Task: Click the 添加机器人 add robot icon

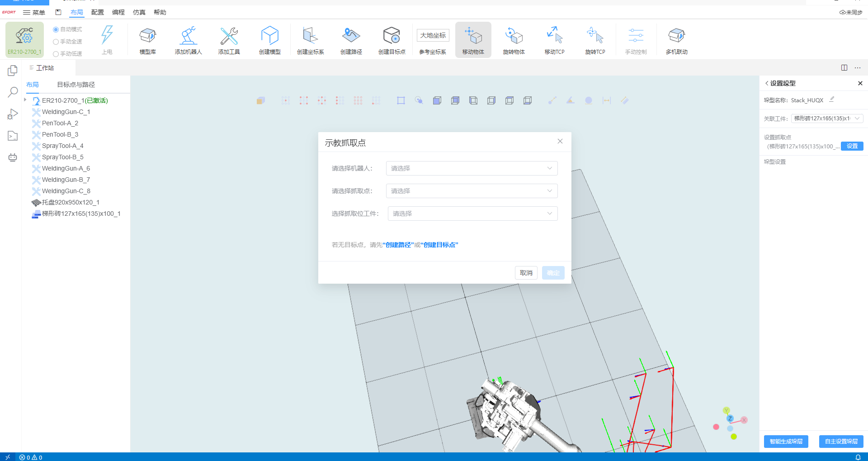Action: tap(188, 40)
